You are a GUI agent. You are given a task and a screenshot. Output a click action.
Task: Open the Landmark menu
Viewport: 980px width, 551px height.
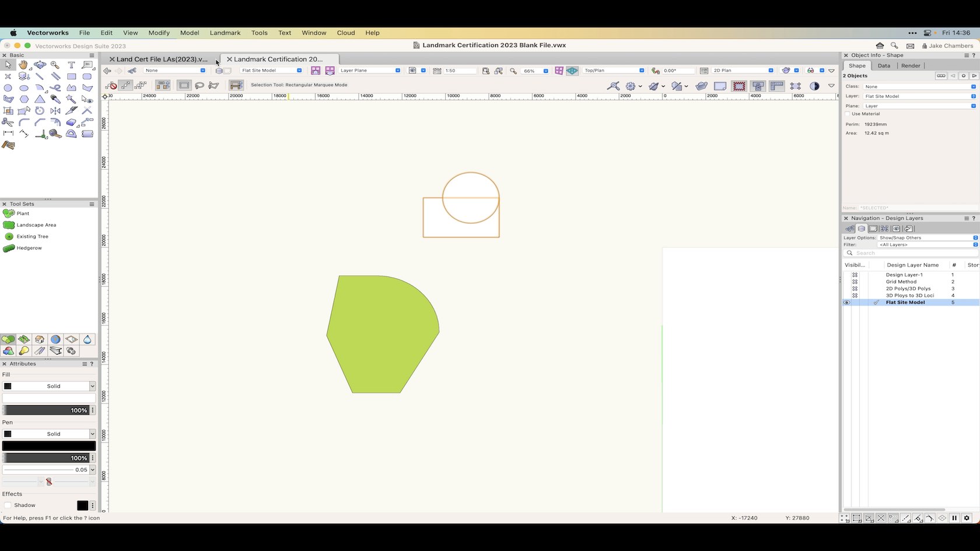coord(225,33)
